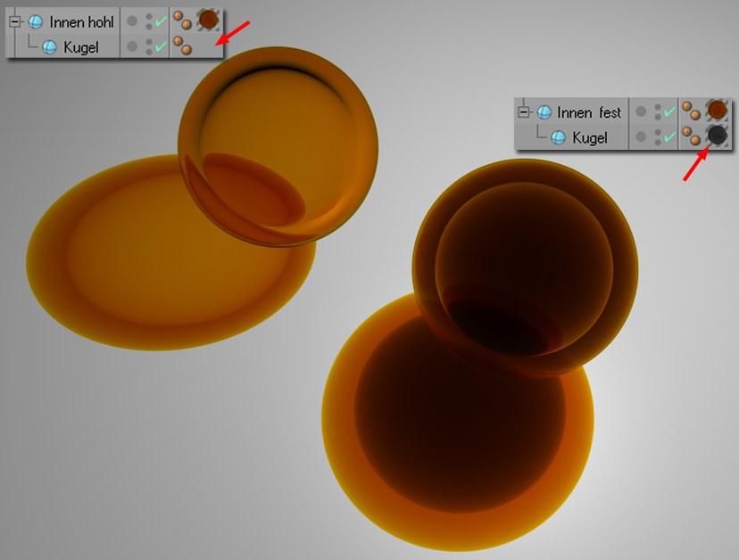Collapse the Innen hohl object tree
Image resolution: width=739 pixels, height=560 pixels.
[x=14, y=21]
